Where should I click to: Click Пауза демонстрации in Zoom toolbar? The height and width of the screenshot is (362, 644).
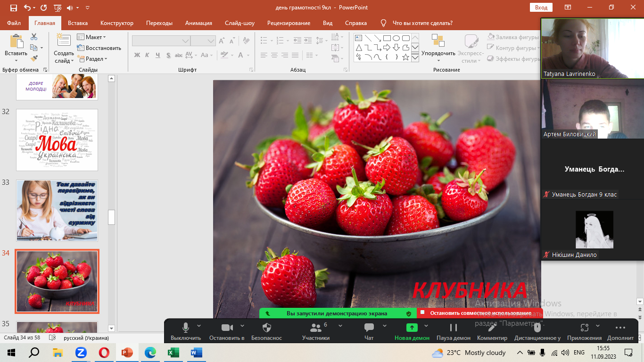tap(454, 328)
